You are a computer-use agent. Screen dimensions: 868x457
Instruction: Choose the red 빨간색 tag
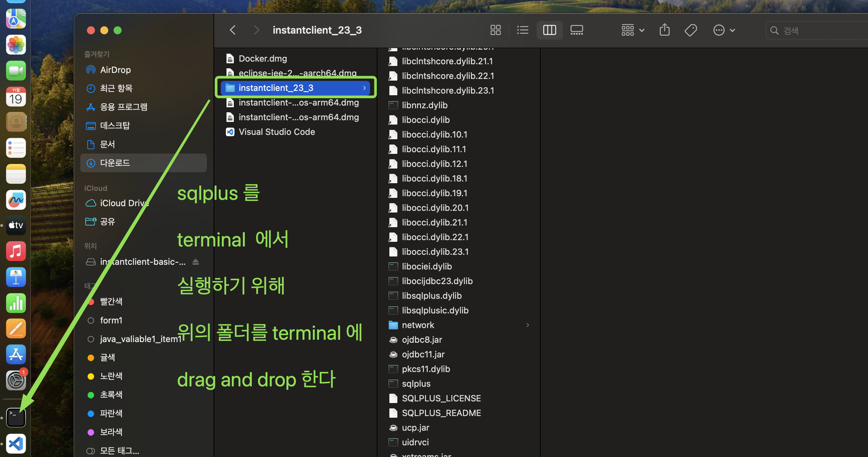tap(111, 301)
